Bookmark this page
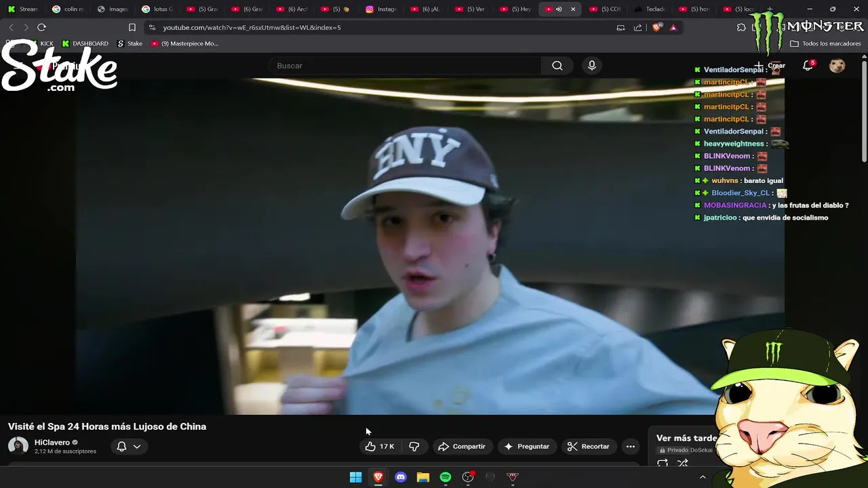Image resolution: width=868 pixels, height=488 pixels. (x=132, y=27)
